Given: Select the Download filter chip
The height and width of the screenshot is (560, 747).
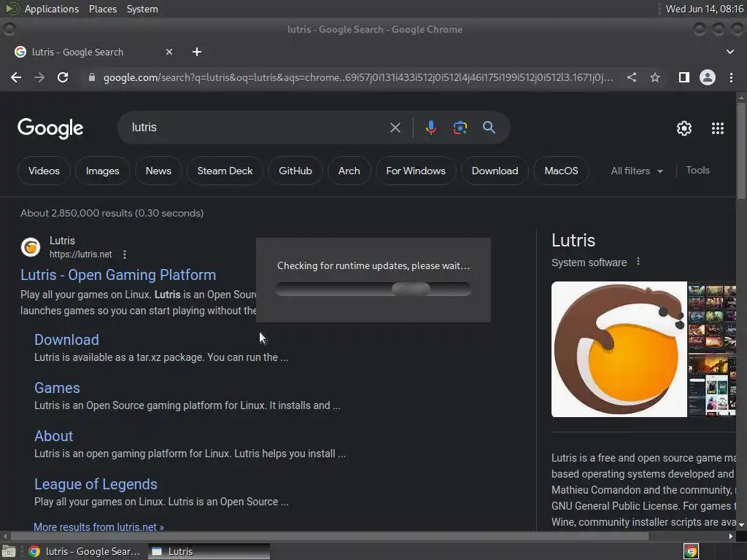Looking at the screenshot, I should coord(495,171).
